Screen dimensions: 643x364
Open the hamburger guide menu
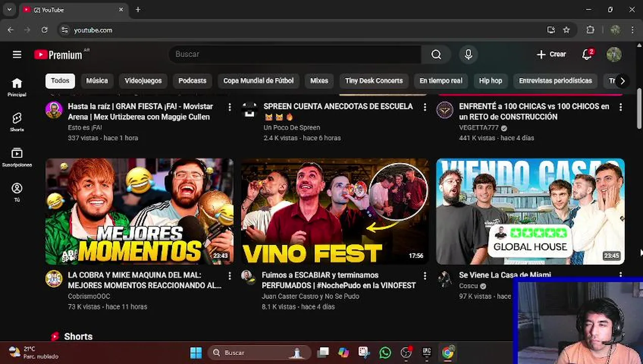(17, 55)
